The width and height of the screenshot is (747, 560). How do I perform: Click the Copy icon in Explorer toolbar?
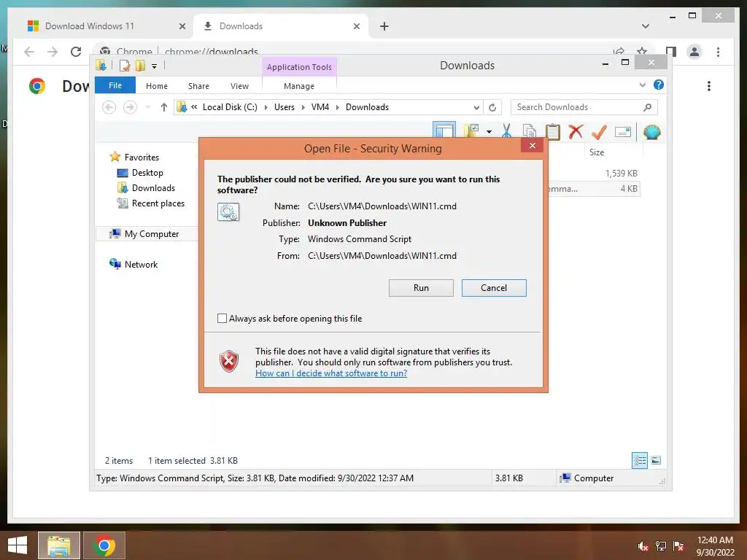[530, 131]
